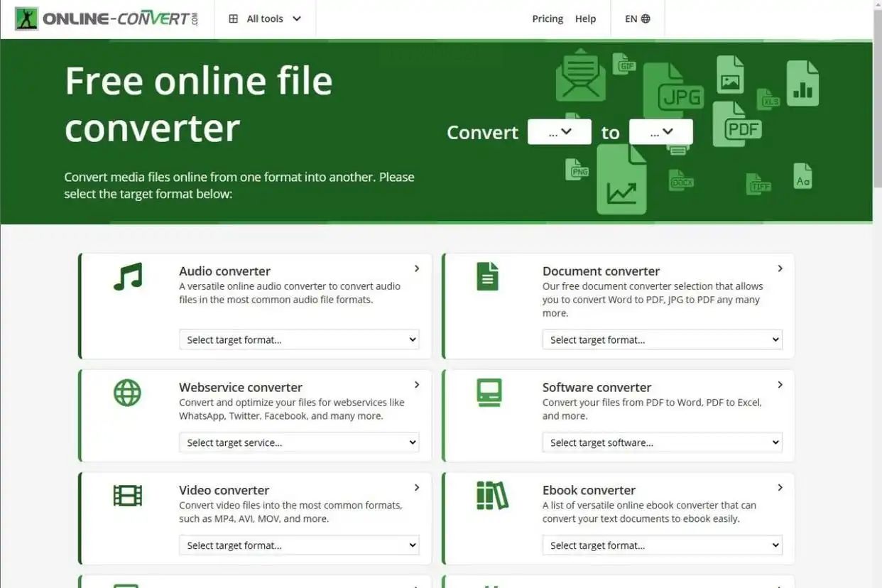Click the PDF file icon in banner
This screenshot has width=882, height=588.
click(737, 124)
